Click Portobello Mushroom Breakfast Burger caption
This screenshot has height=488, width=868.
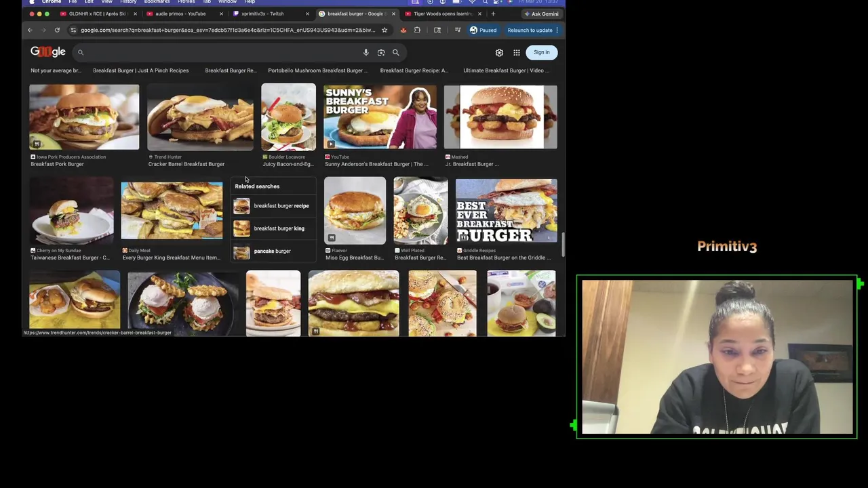coord(318,70)
